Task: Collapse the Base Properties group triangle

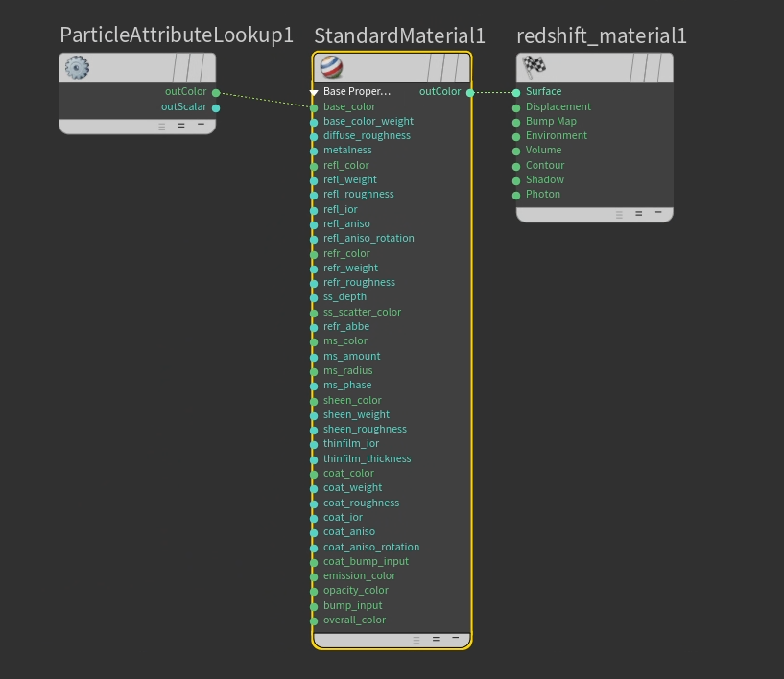Action: click(314, 93)
